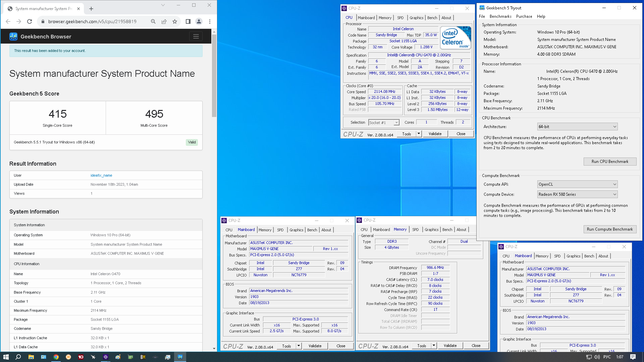Close the Geekbench result browser tab
The width and height of the screenshot is (644, 362).
click(x=78, y=9)
